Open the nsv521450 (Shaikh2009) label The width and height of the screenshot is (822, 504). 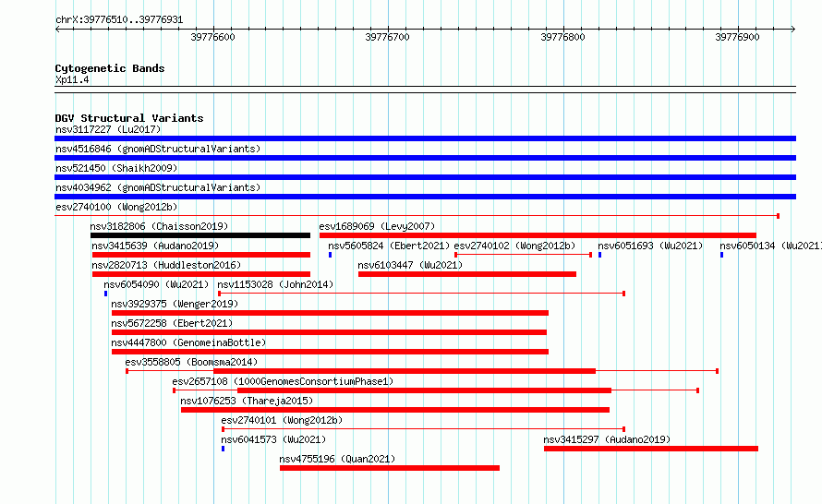(x=116, y=168)
